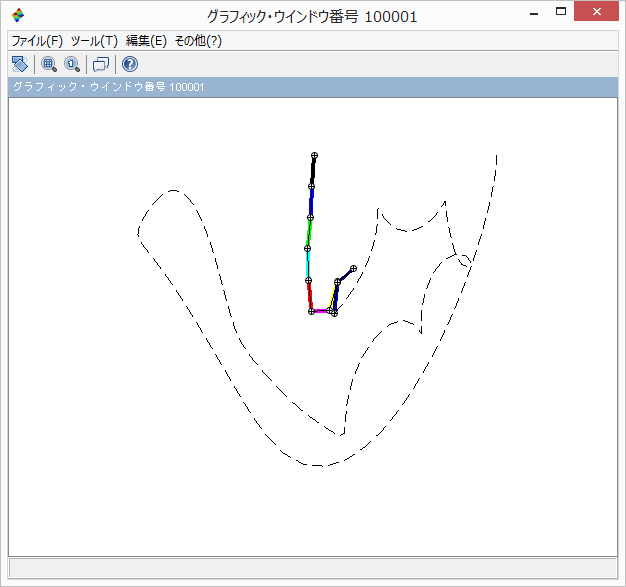
Task: Click the overlapping windows toolbar icon
Action: tap(100, 64)
